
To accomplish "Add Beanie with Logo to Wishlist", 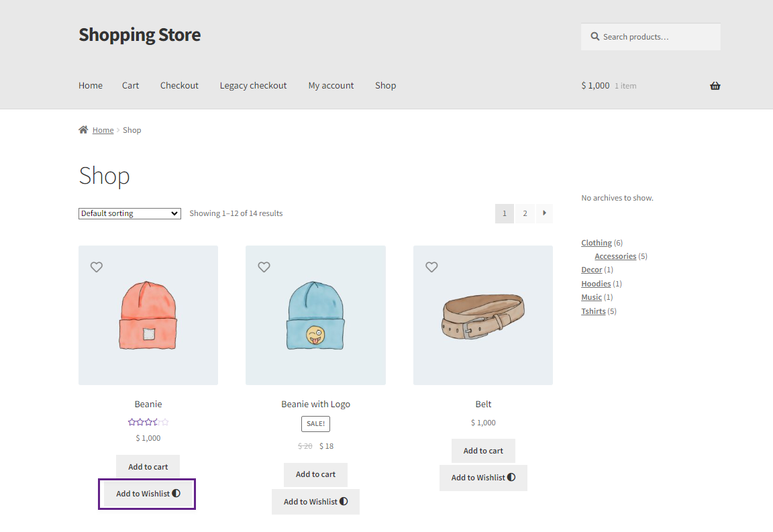I will point(315,502).
